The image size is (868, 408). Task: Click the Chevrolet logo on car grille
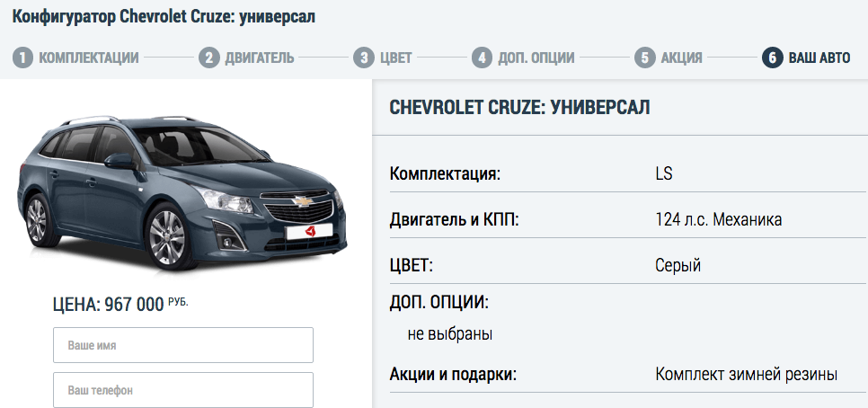[x=303, y=201]
